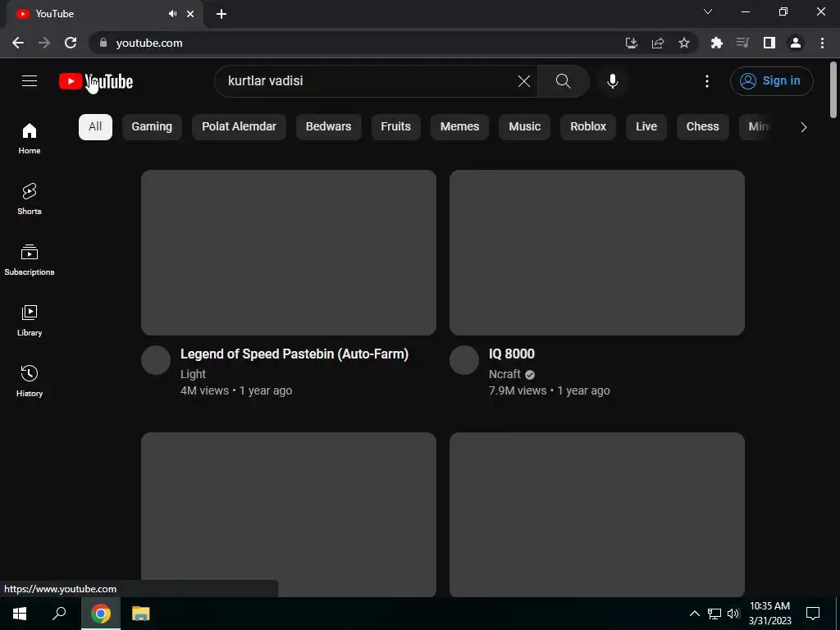Open the YouTube hamburger guide menu

tap(30, 81)
